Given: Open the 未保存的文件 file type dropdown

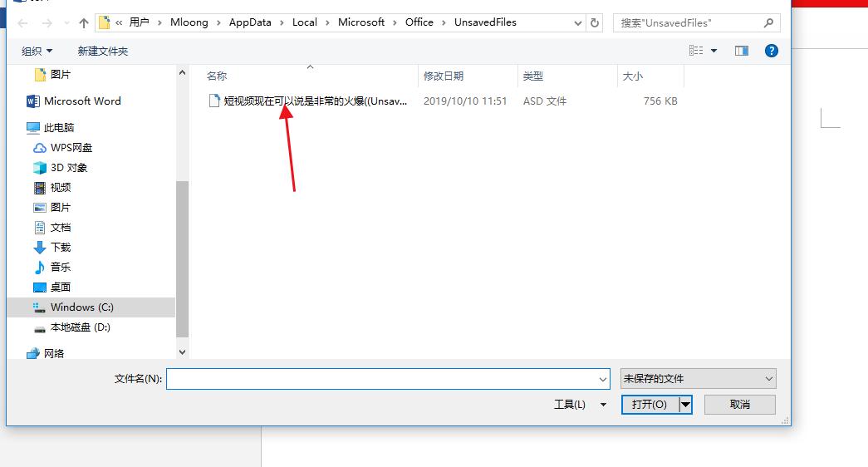Looking at the screenshot, I should (698, 379).
